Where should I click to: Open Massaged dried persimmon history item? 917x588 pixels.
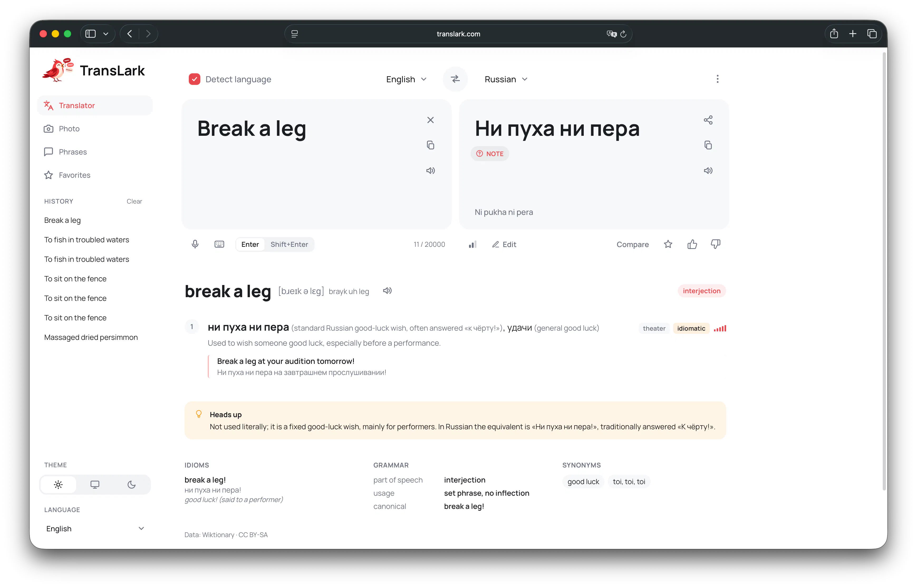click(91, 337)
